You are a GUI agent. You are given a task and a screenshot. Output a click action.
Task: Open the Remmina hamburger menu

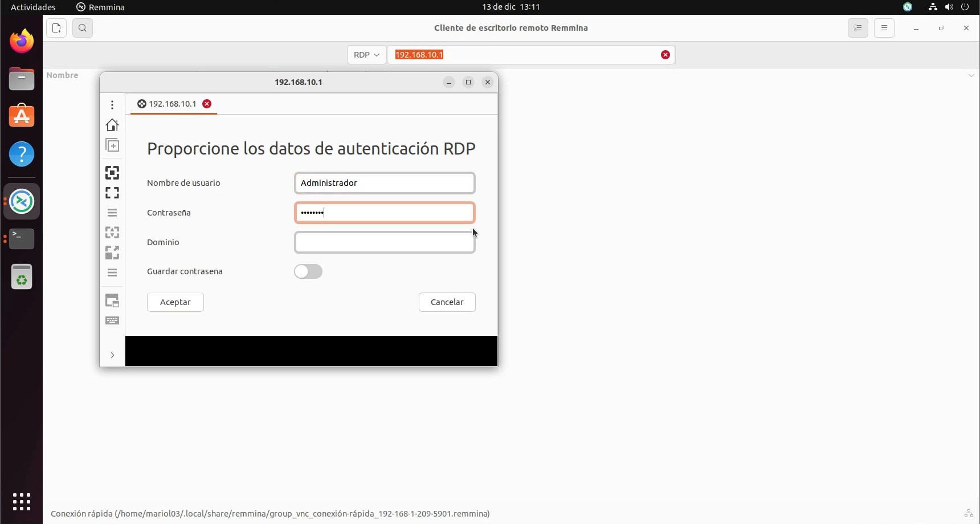[x=884, y=28]
